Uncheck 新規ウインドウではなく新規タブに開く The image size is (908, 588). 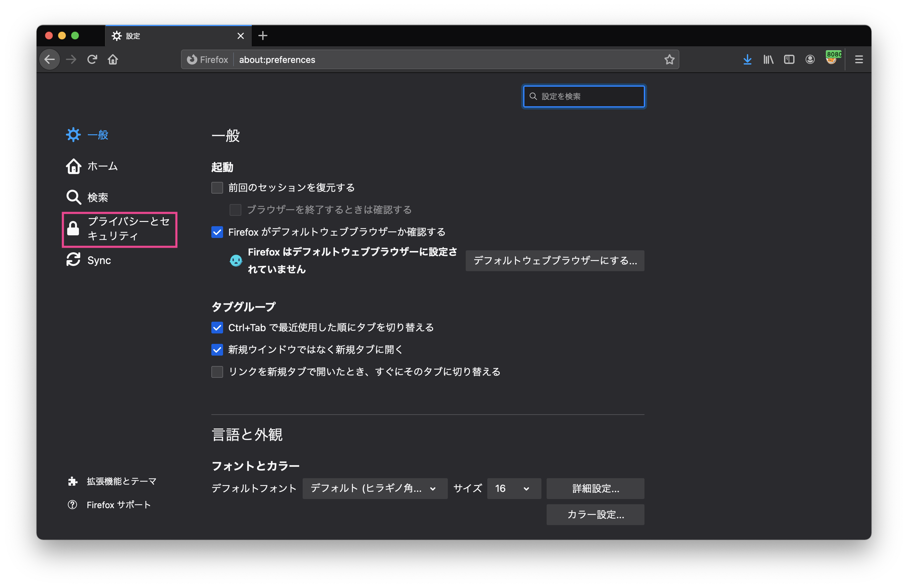coord(217,350)
